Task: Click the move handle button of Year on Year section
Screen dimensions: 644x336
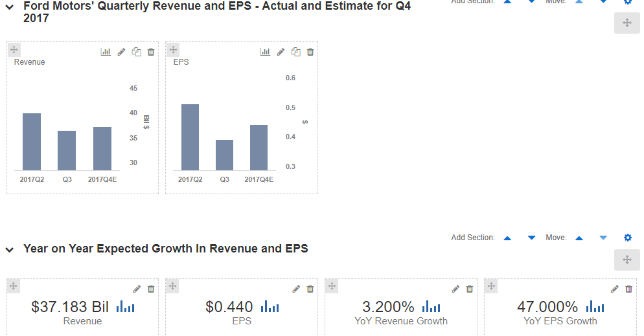Action: click(x=627, y=260)
